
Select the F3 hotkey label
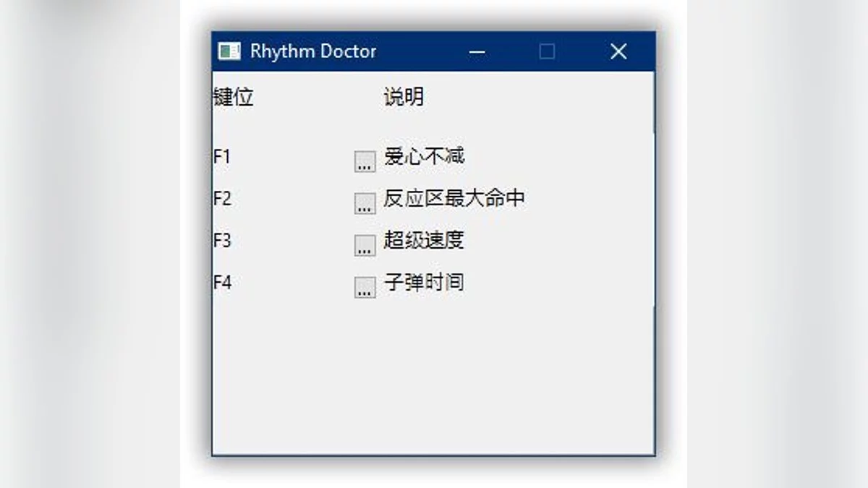coord(222,241)
